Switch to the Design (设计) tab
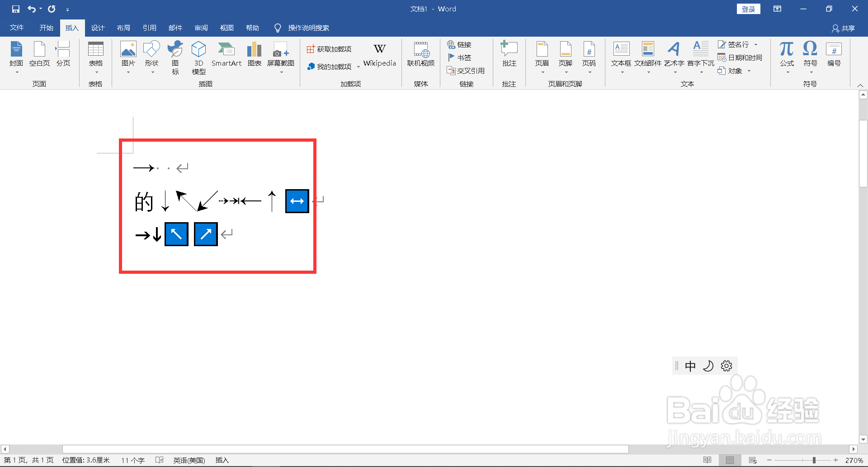The height and width of the screenshot is (467, 868). tap(98, 28)
